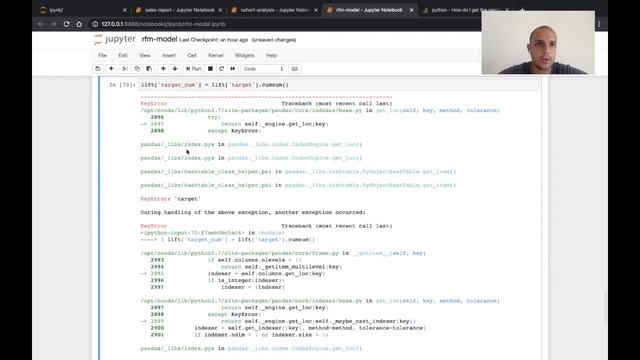
Task: Open the command palette keyboard icon
Action: coord(295,69)
